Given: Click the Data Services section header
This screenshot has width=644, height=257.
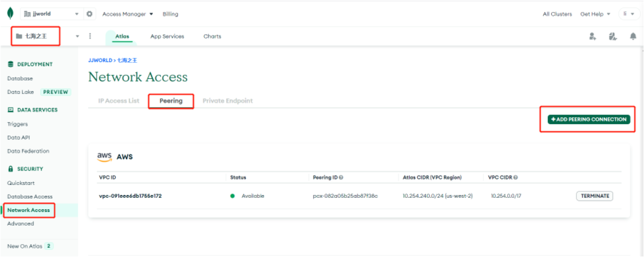Looking at the screenshot, I should coord(37,110).
